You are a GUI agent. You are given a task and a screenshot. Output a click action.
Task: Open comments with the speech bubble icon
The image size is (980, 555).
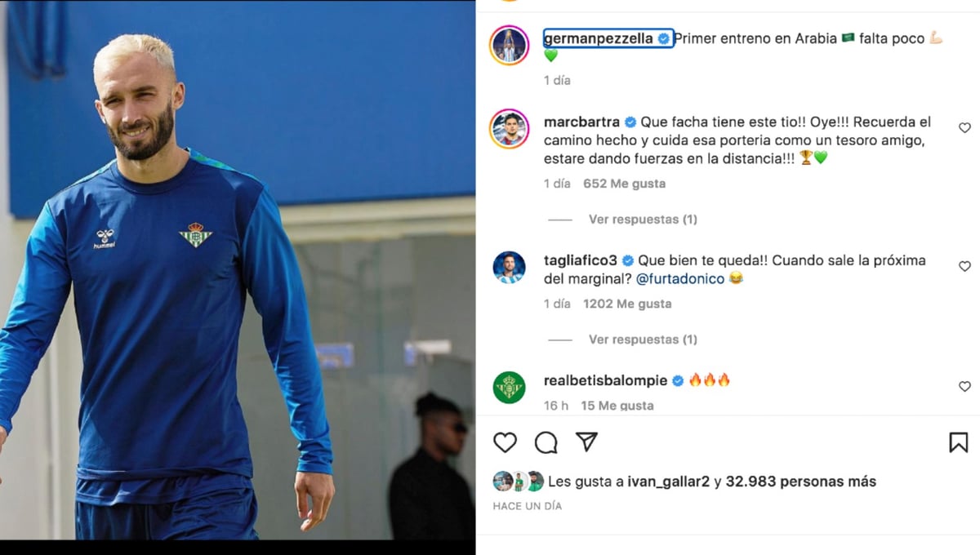(546, 442)
